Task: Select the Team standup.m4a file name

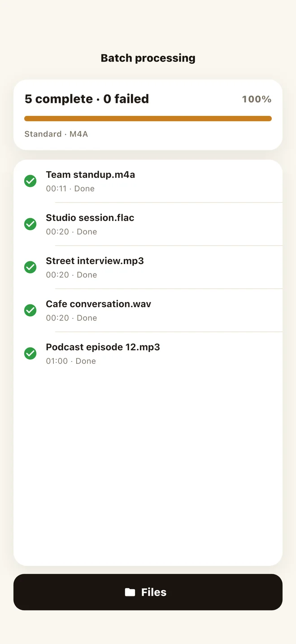Action: [90, 175]
